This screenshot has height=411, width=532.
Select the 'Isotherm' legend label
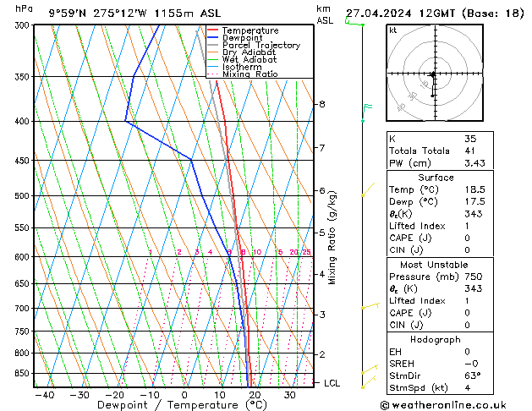click(242, 67)
